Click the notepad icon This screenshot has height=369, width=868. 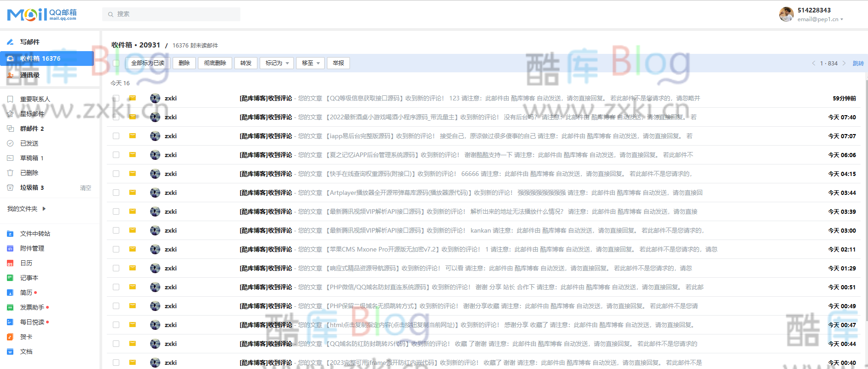(10, 278)
